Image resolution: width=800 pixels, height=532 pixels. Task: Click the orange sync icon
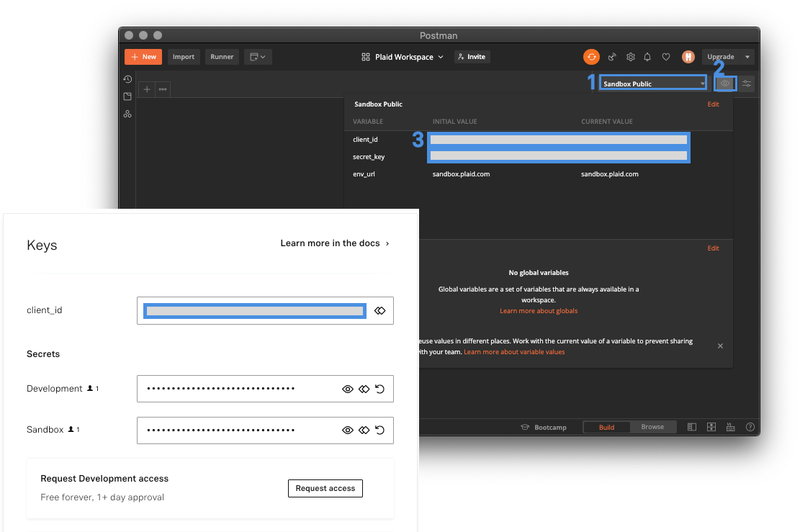click(591, 57)
